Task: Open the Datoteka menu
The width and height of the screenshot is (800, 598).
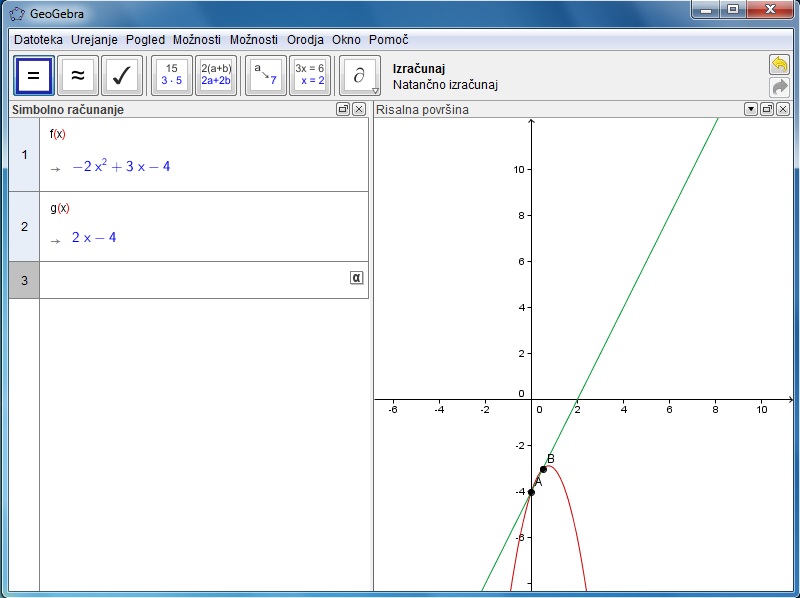Action: 38,40
